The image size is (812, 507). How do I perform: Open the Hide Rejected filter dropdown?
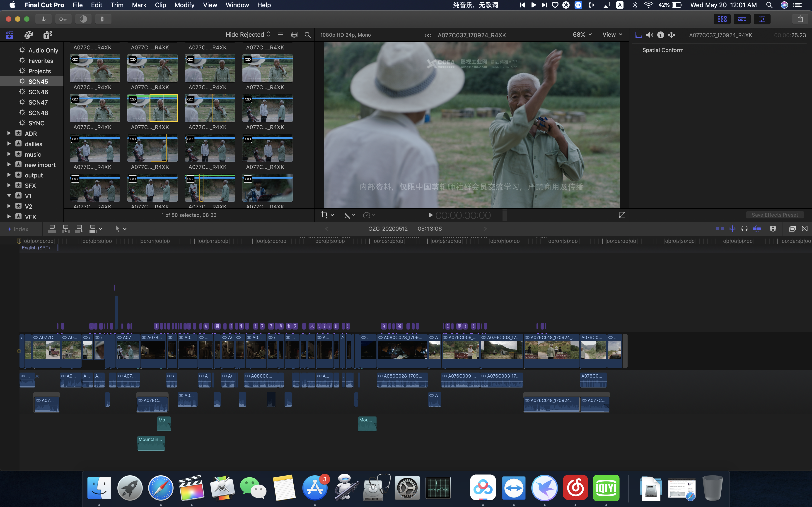click(248, 35)
